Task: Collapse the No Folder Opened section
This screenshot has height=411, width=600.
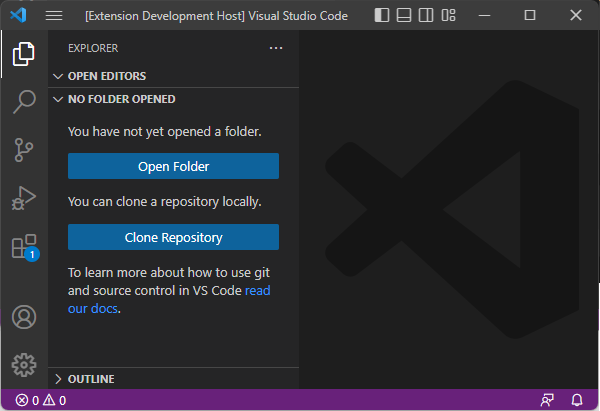Action: coord(174,99)
